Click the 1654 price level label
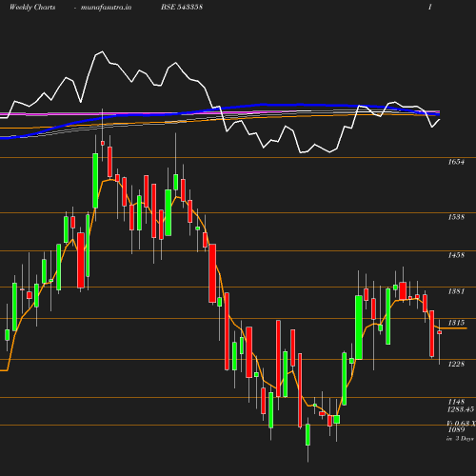This screenshot has width=476, height=476. click(x=456, y=162)
